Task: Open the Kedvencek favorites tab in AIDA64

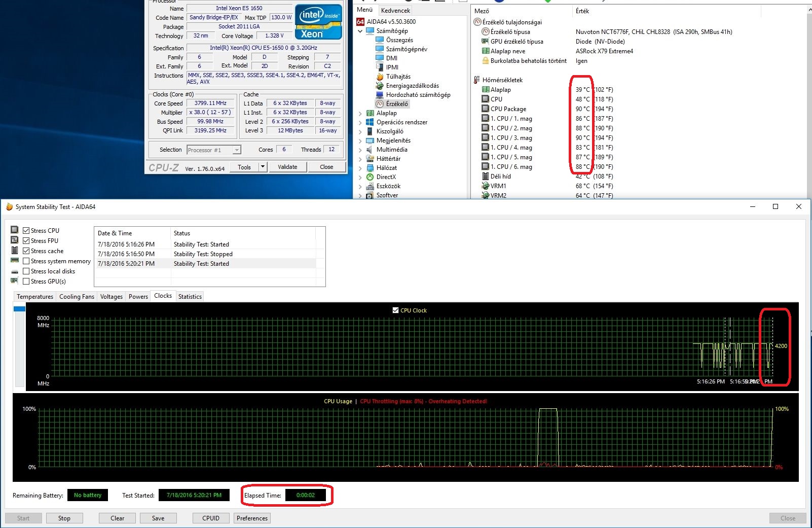Action: click(396, 11)
